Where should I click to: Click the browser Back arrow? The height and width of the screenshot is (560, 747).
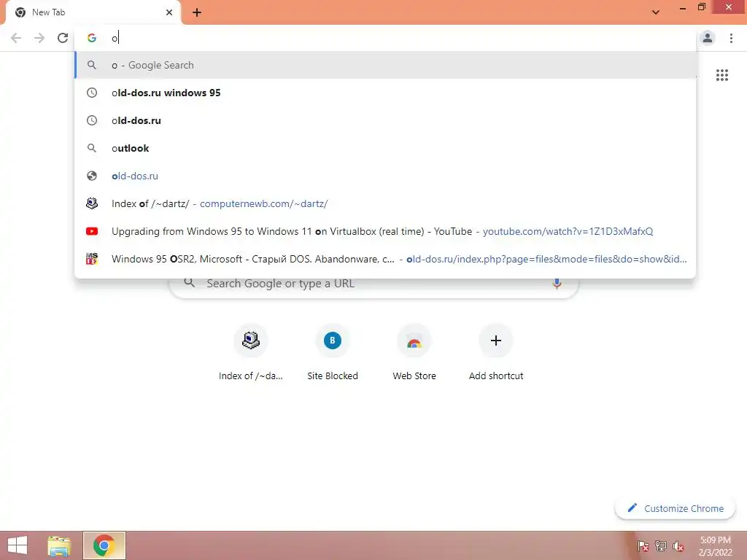tap(16, 38)
